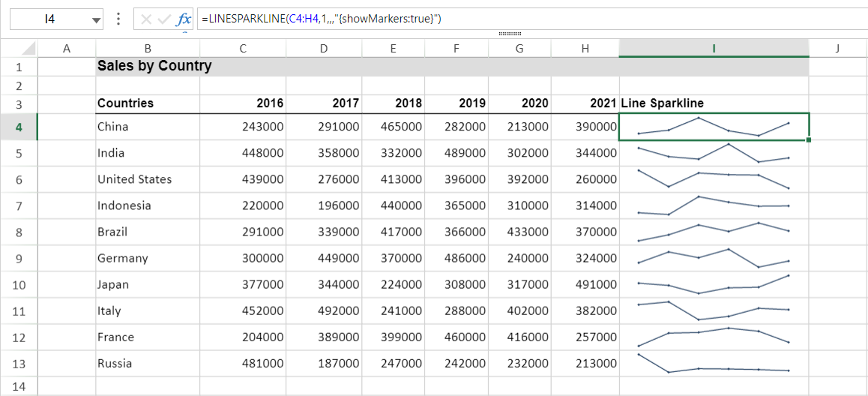868x396 pixels.
Task: Open the Insert Function fx icon
Action: click(183, 19)
